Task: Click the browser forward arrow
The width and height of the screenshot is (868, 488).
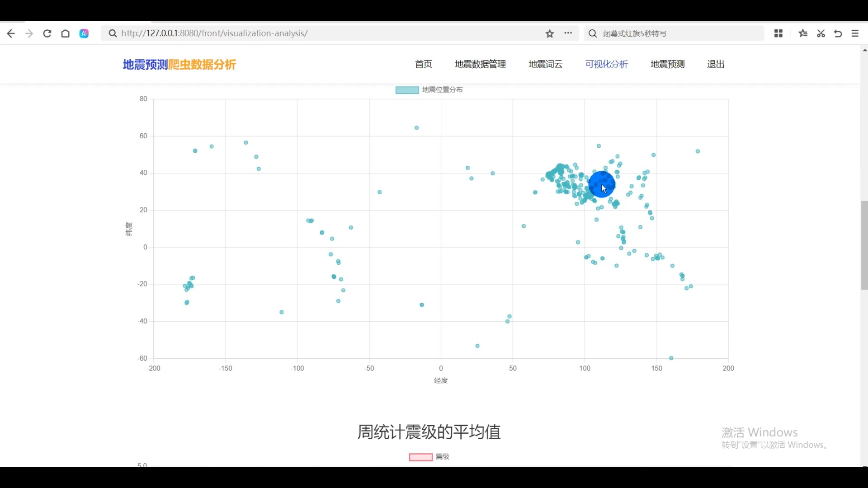Action: coord(29,33)
